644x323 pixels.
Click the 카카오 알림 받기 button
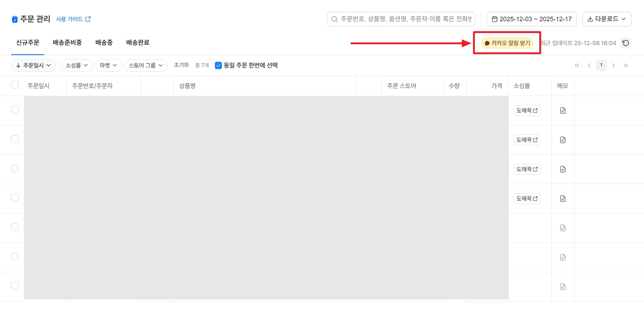point(507,43)
